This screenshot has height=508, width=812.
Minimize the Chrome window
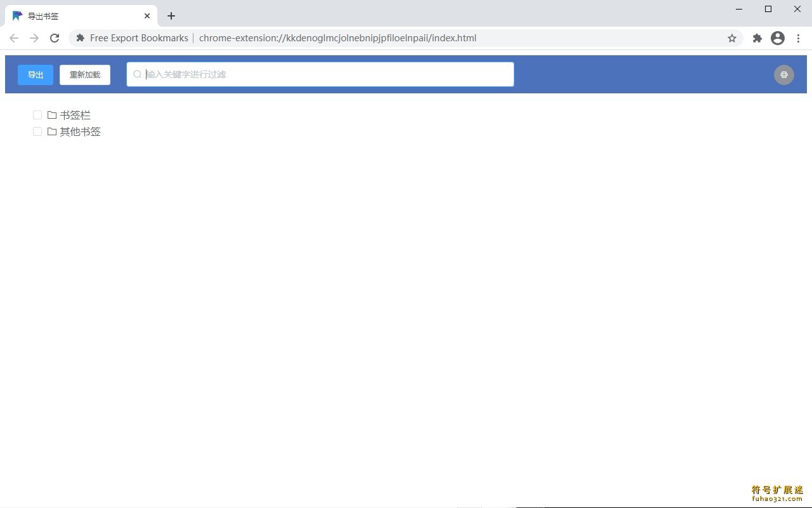point(739,9)
